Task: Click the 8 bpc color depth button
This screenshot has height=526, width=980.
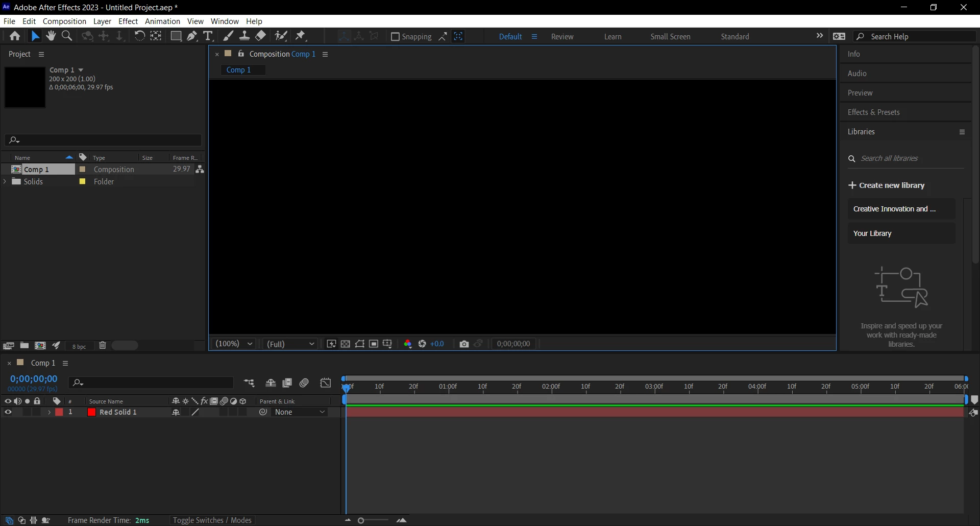Action: tap(79, 346)
